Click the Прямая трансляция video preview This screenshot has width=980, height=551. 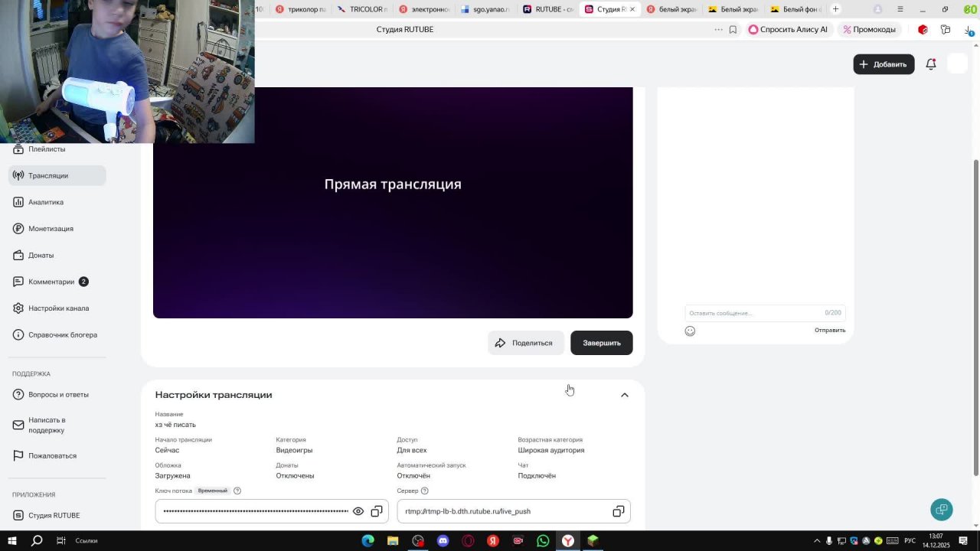point(393,202)
